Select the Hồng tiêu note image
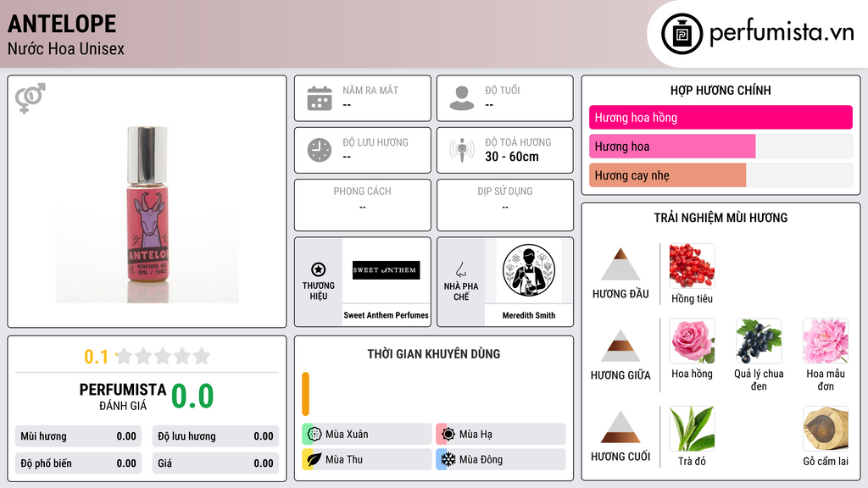 692,265
